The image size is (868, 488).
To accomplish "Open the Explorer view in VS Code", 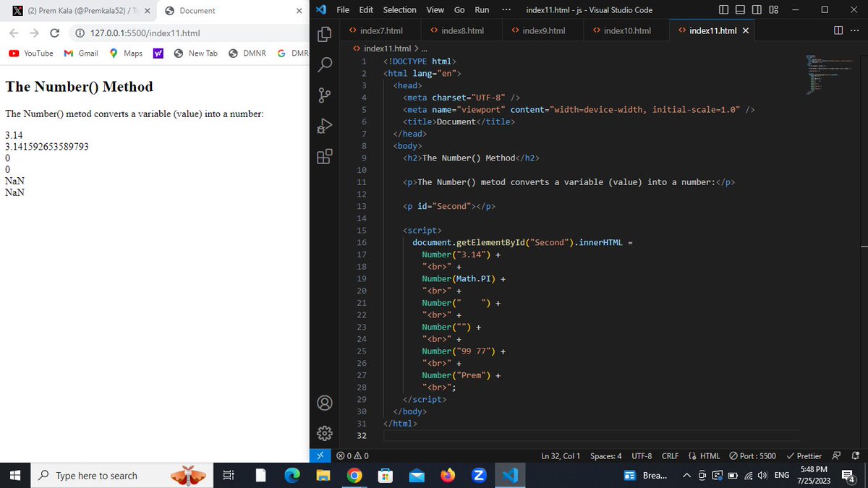I will 325,33.
